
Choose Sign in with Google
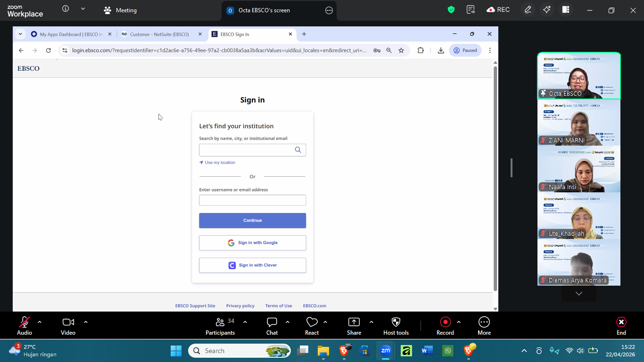252,243
